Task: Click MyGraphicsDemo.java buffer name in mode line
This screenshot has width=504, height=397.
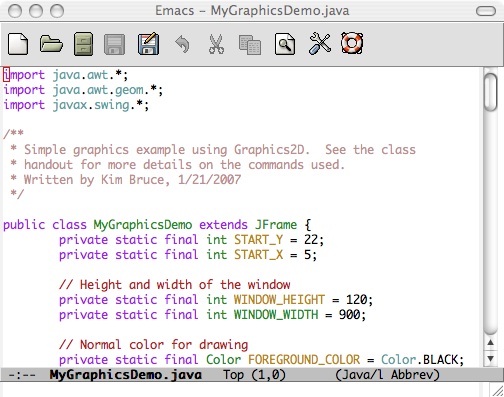Action: (126, 375)
